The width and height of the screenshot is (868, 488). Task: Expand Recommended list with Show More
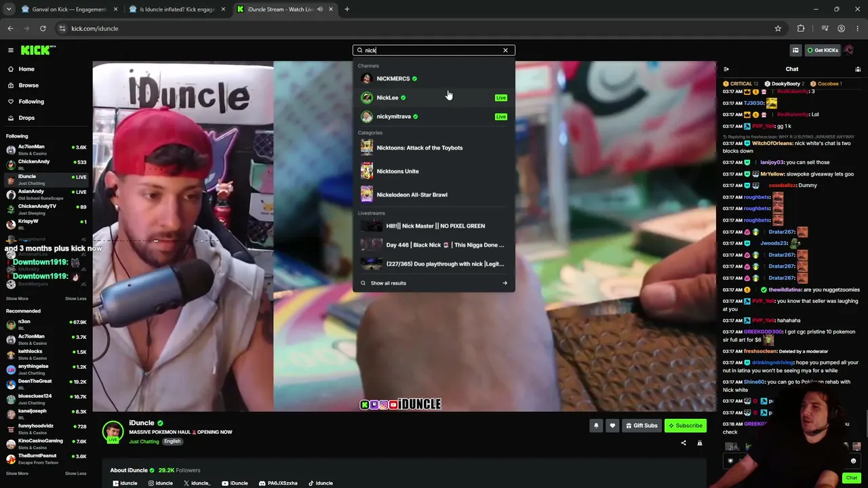(17, 474)
